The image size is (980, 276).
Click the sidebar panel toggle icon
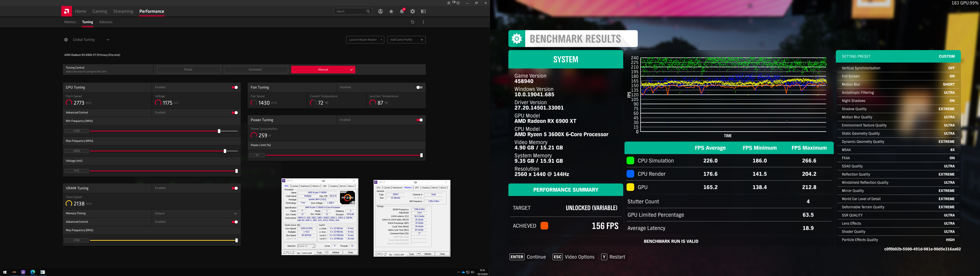point(423,11)
